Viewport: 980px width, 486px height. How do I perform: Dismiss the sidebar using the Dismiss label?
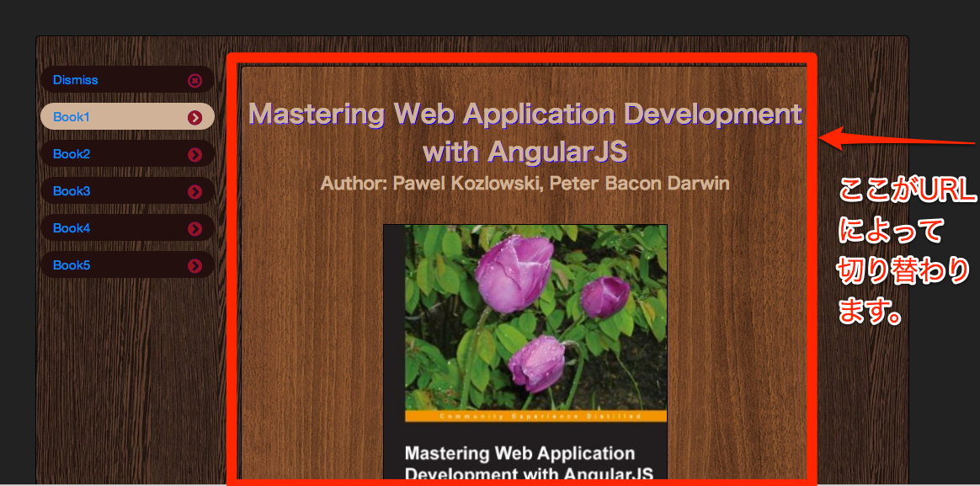point(75,80)
